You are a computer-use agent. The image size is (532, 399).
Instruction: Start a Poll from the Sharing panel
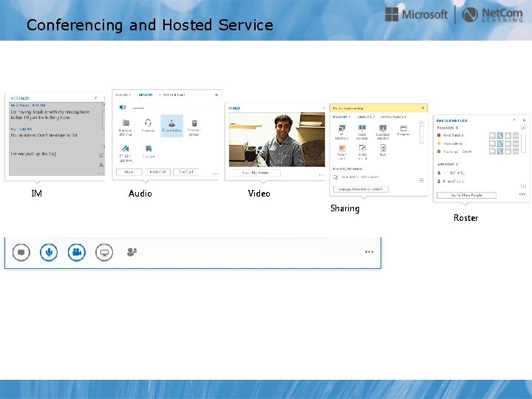pyautogui.click(x=383, y=150)
